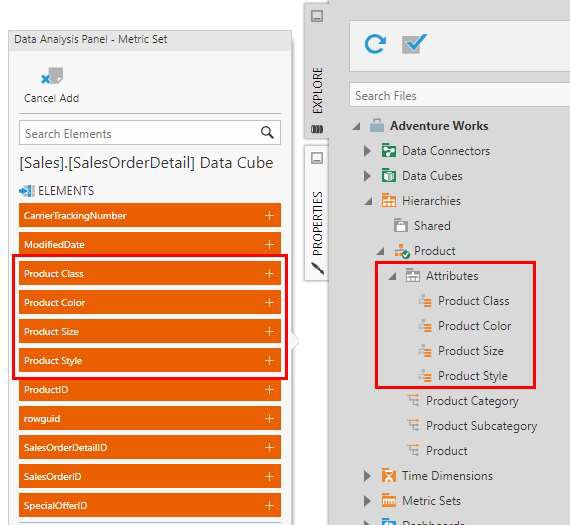
Task: Collapse the Attributes node
Action: (392, 276)
